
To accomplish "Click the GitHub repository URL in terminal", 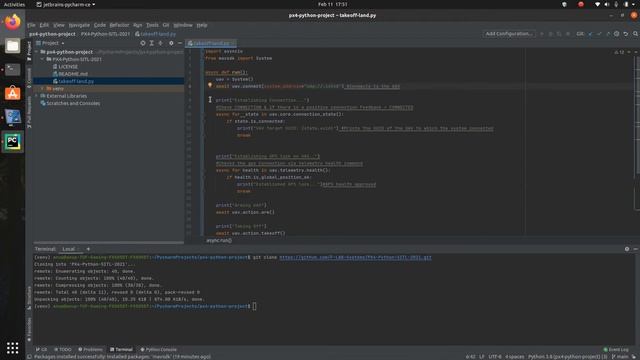I will tap(355, 258).
